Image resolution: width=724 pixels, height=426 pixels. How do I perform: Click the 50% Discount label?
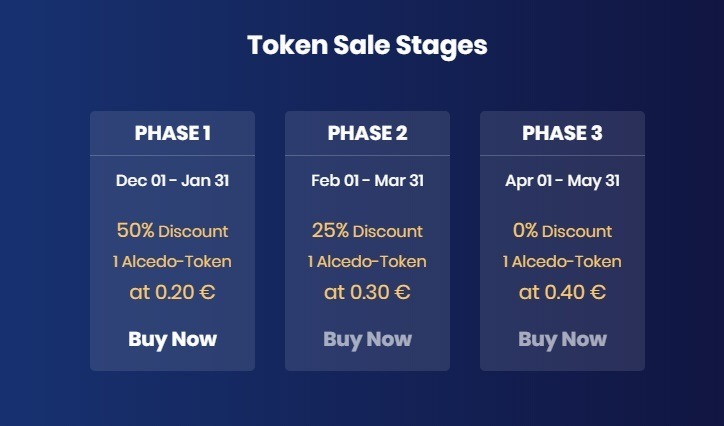pyautogui.click(x=172, y=231)
